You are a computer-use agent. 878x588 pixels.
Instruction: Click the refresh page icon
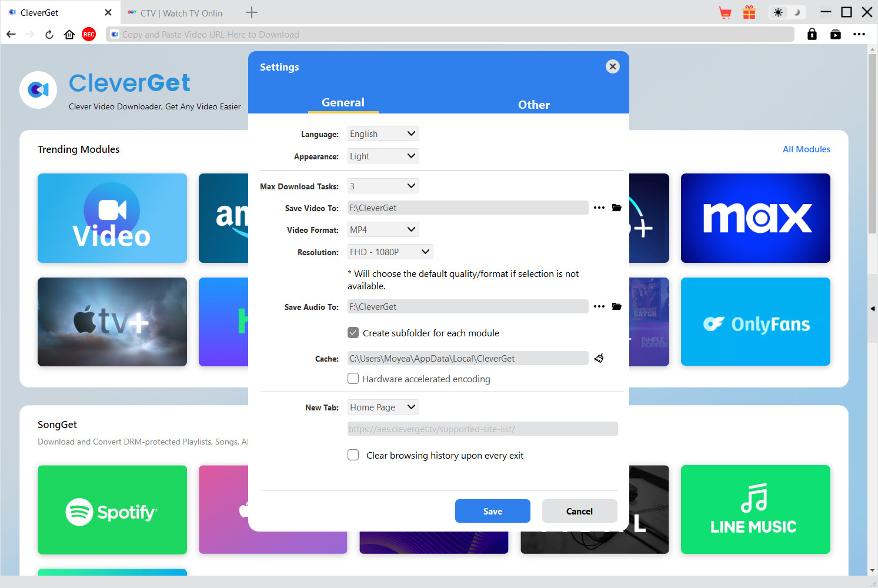coord(49,34)
